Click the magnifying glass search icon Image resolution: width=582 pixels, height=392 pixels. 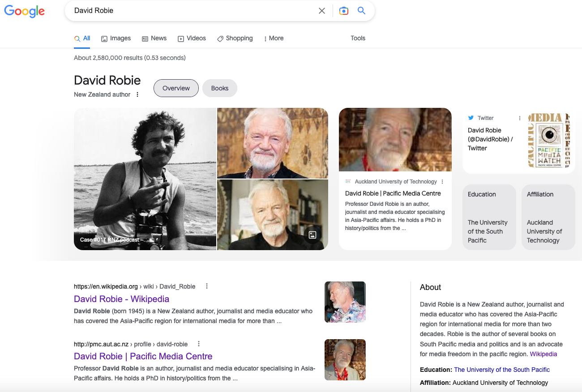pos(361,10)
